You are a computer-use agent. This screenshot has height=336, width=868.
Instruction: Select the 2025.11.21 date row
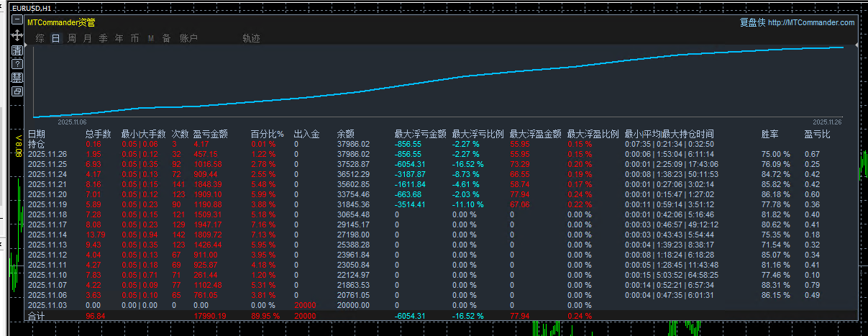47,184
